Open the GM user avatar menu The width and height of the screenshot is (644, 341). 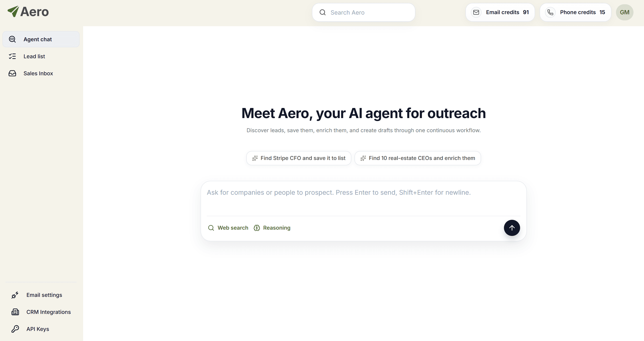click(625, 12)
